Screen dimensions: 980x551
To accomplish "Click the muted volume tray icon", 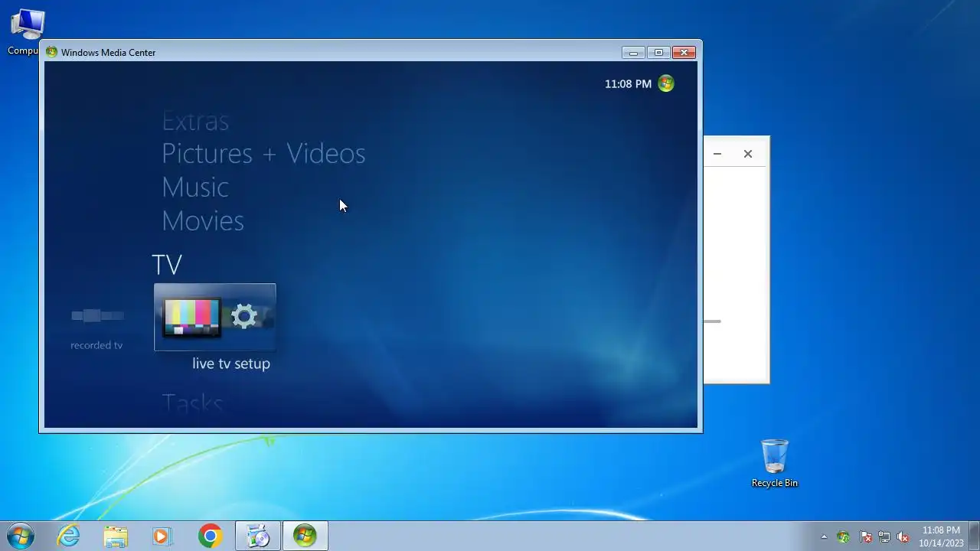I will coord(903,537).
